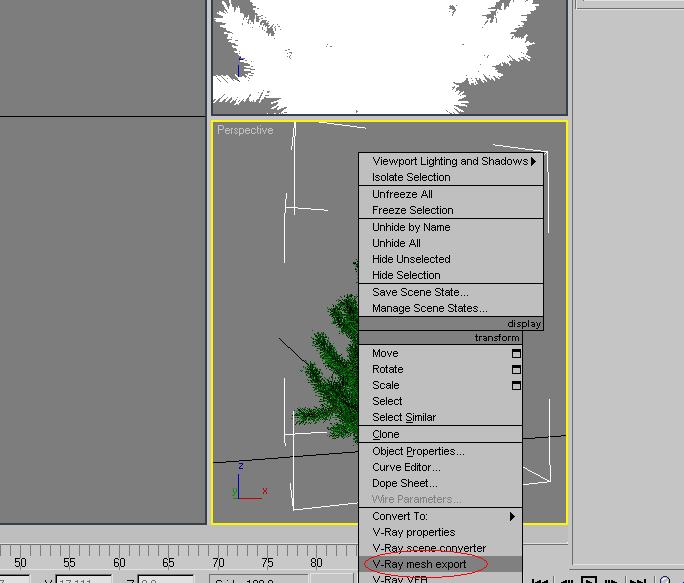Image resolution: width=684 pixels, height=583 pixels.
Task: Choose Freeze Selection
Action: 412,210
